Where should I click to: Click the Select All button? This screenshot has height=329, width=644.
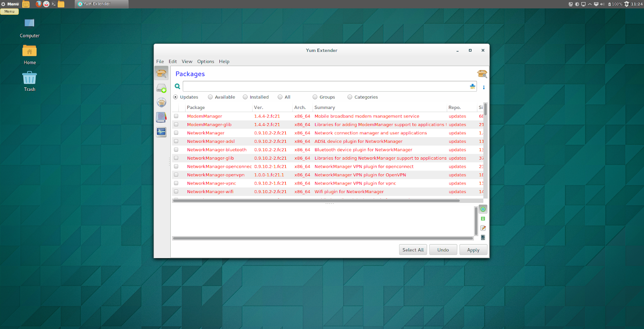coord(413,250)
